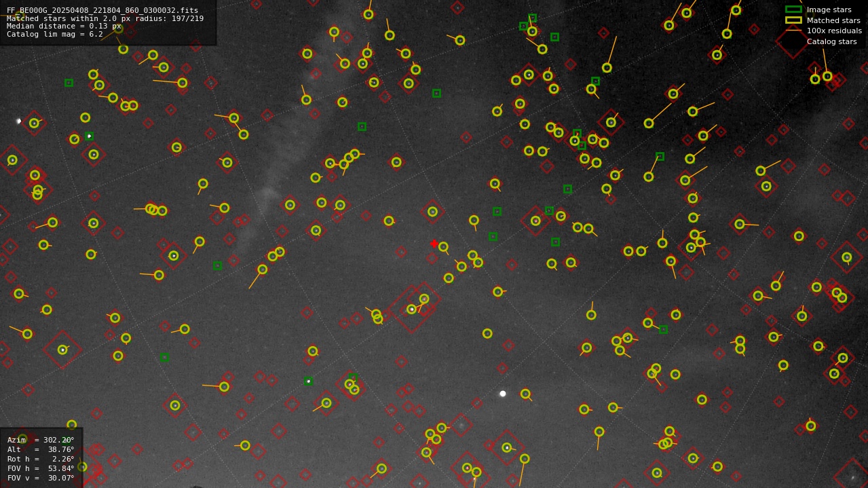Click 'Catalog lim mag = 6.2' text
Image resolution: width=868 pixels, height=488 pixels.
(55, 34)
